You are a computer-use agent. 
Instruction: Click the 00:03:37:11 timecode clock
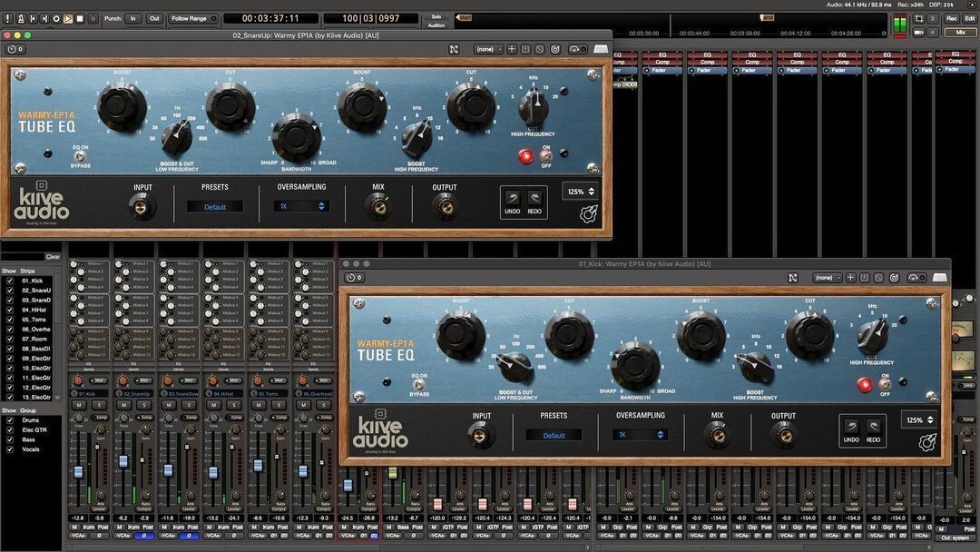(270, 19)
